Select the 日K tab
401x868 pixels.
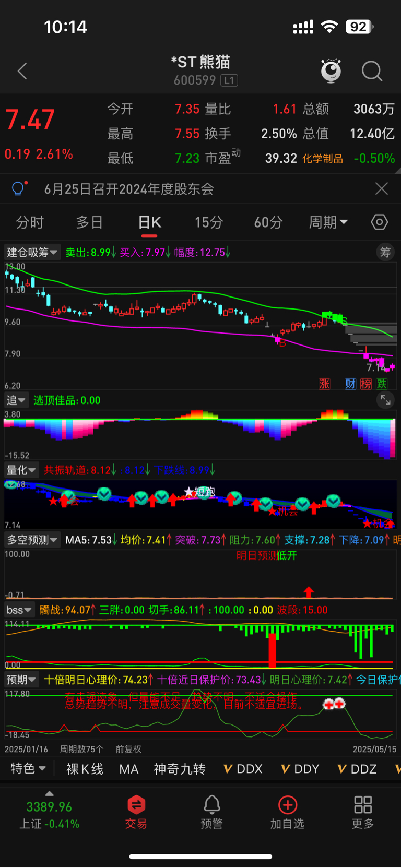point(149,222)
